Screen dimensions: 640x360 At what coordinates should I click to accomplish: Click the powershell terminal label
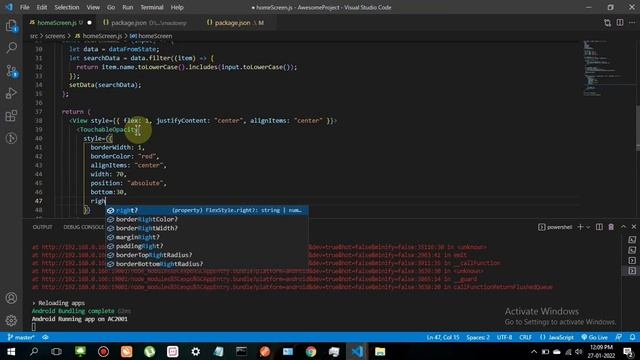555,227
